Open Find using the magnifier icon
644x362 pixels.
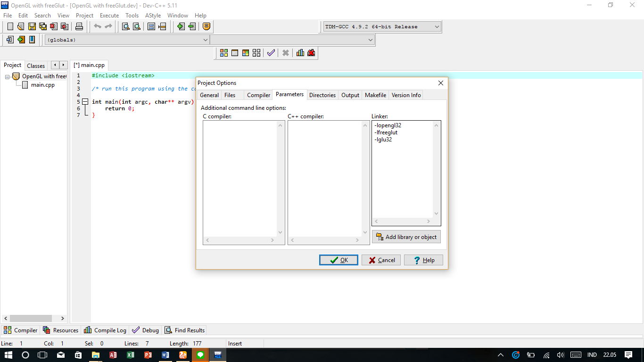(x=125, y=26)
